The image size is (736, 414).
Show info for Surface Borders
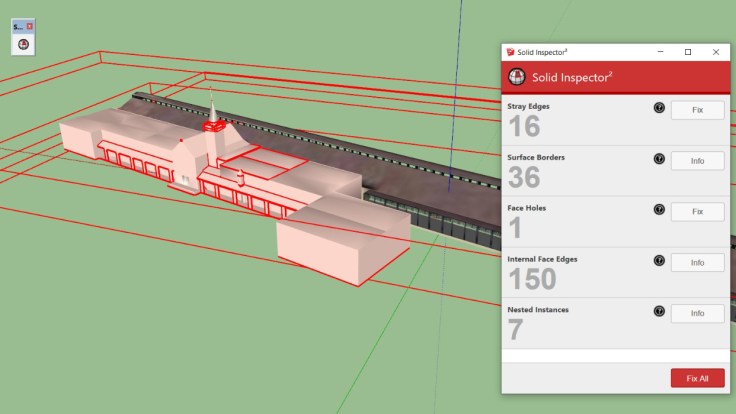[x=697, y=161]
